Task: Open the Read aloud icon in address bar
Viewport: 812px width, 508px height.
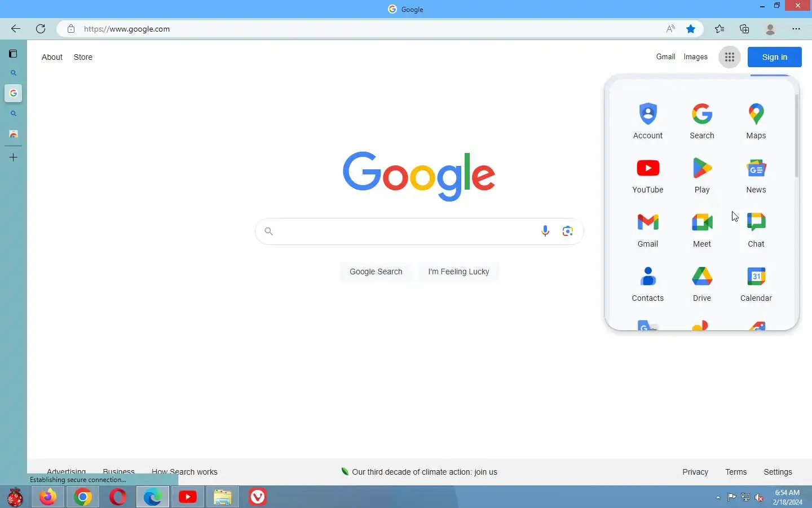Action: point(670,29)
